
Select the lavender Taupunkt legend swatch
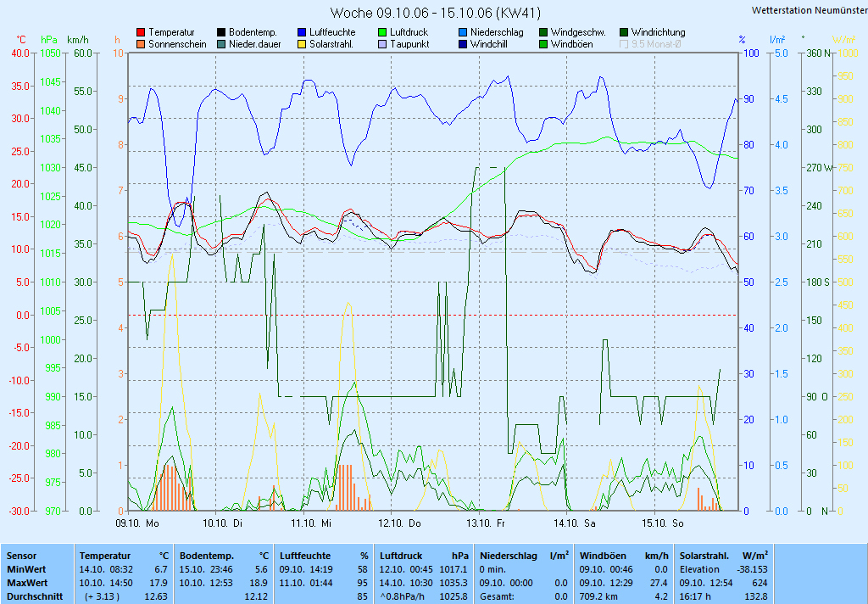[x=382, y=44]
